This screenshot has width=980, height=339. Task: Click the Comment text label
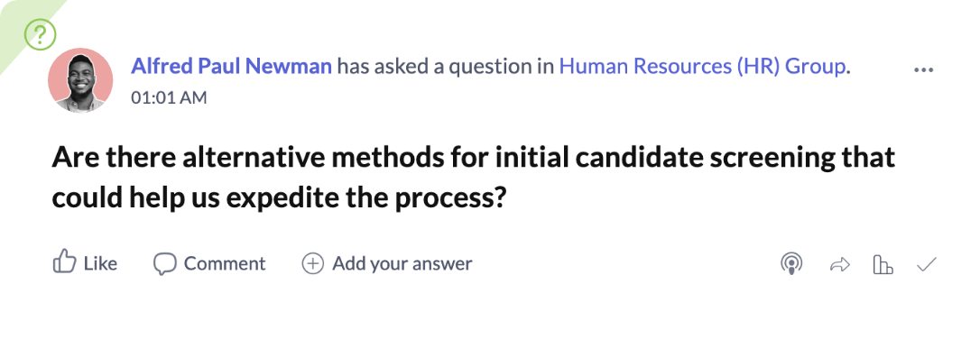[225, 264]
